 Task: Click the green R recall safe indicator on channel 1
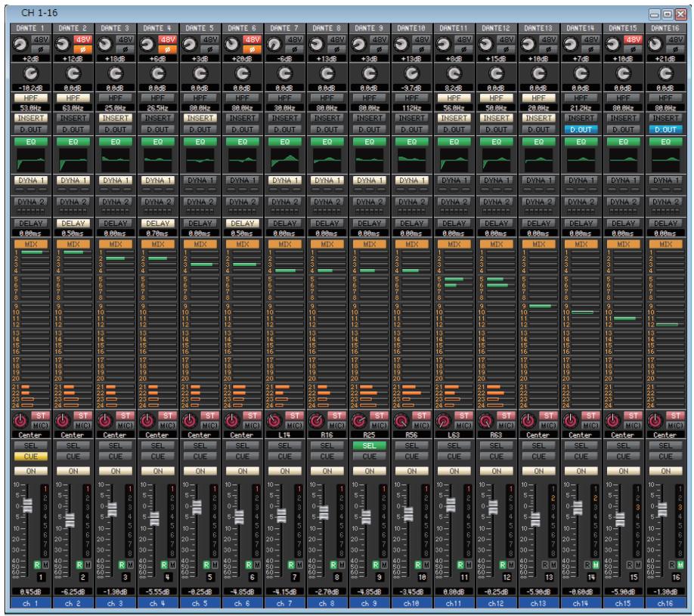tap(37, 565)
